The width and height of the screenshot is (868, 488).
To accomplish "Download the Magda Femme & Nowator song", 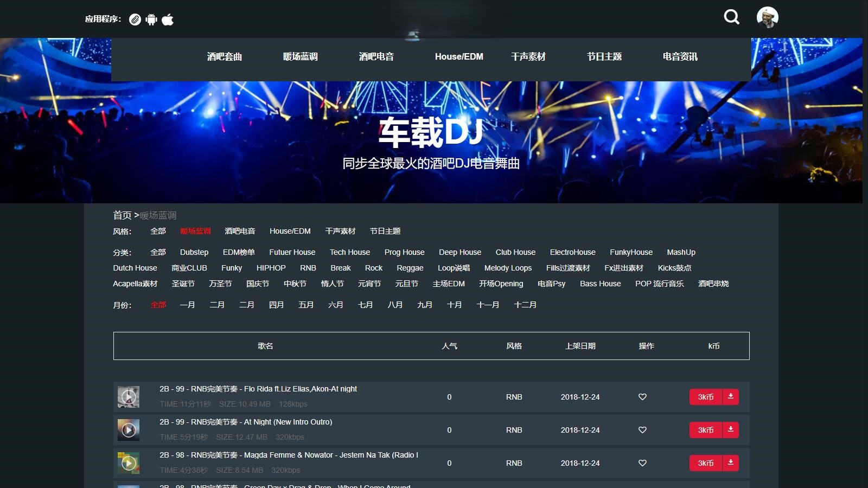I will pos(731,463).
